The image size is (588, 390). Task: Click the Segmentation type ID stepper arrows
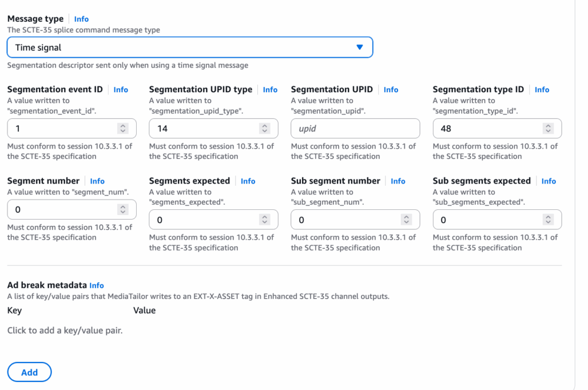click(x=548, y=128)
